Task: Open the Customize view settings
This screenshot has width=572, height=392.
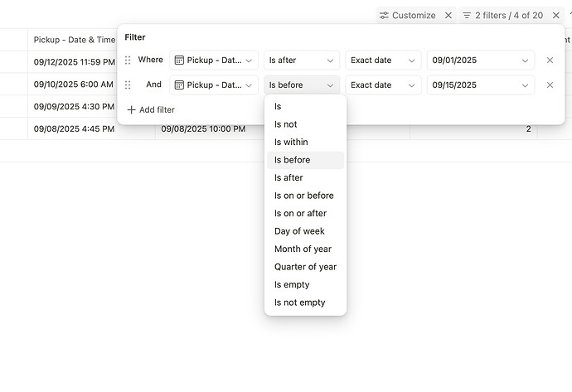Action: point(407,15)
